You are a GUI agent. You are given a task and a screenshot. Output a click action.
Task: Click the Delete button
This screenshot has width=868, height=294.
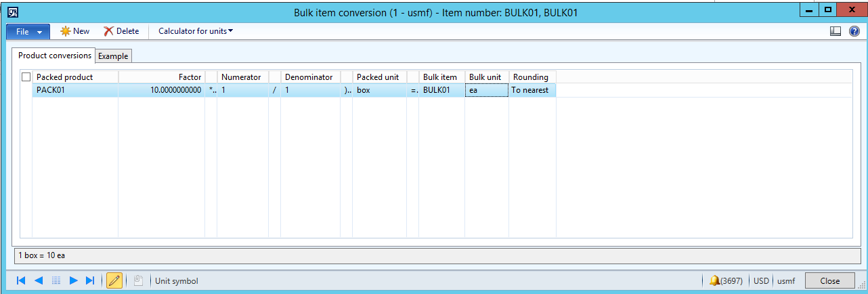(121, 31)
